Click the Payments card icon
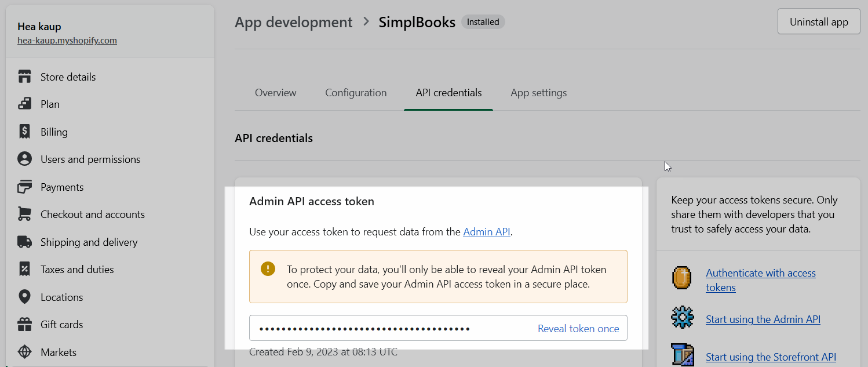The width and height of the screenshot is (868, 367). pyautogui.click(x=24, y=187)
